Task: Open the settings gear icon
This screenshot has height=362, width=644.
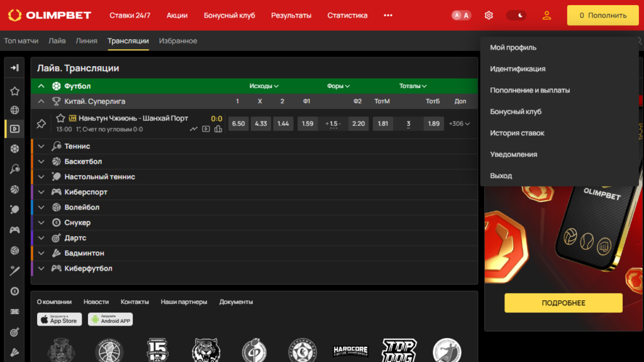Action: [488, 15]
